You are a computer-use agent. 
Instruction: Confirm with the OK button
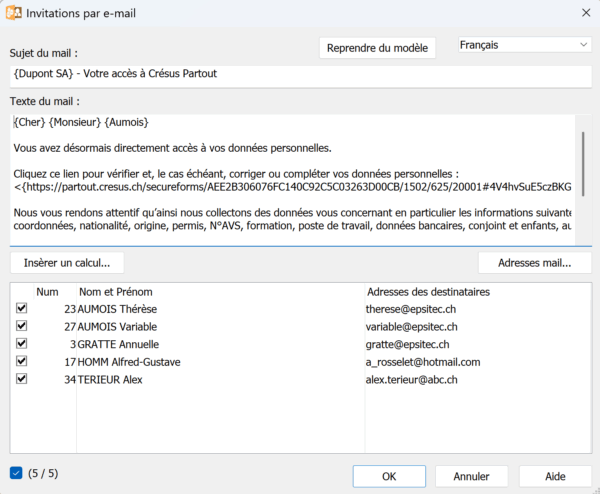point(389,476)
